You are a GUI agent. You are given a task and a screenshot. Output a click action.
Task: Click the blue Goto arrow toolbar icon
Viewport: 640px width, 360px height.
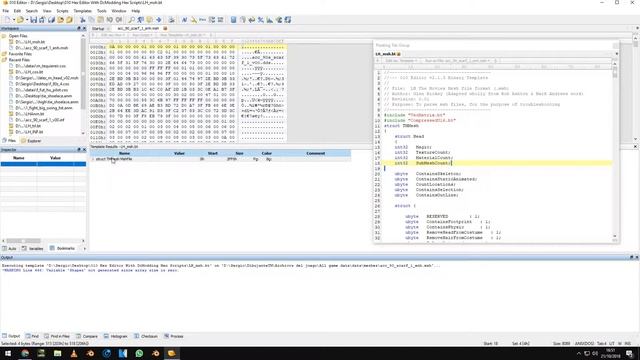click(x=158, y=20)
